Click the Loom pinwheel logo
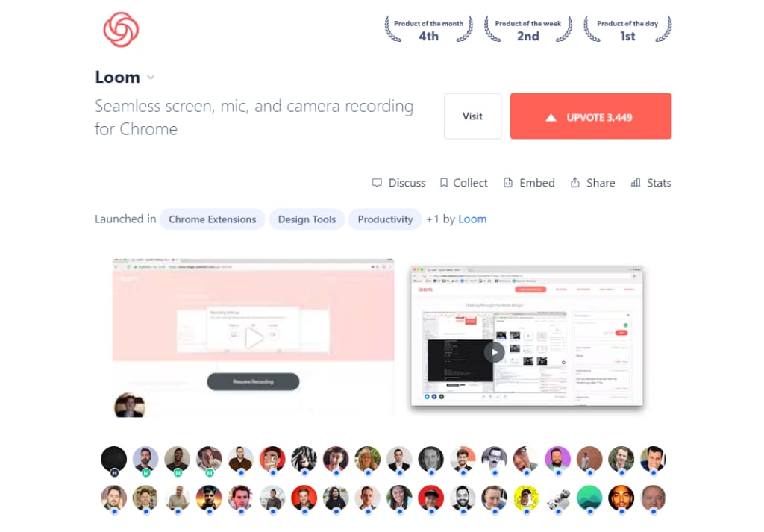 [x=122, y=30]
